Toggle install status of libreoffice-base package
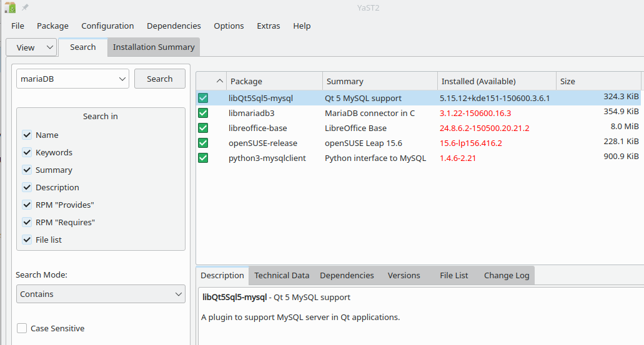This screenshot has width=644, height=345. click(x=203, y=128)
